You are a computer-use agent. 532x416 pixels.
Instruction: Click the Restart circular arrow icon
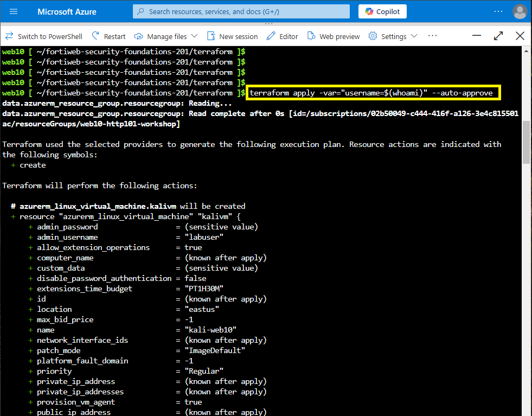95,36
